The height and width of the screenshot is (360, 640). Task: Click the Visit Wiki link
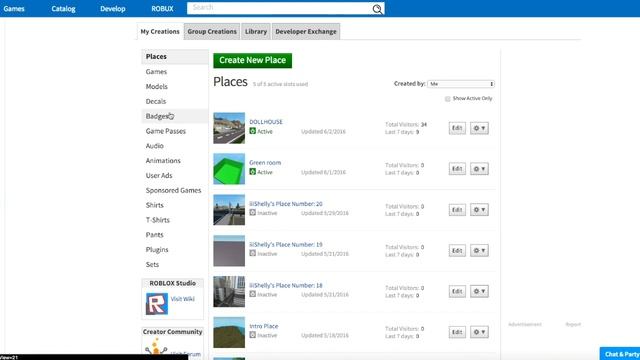(182, 299)
